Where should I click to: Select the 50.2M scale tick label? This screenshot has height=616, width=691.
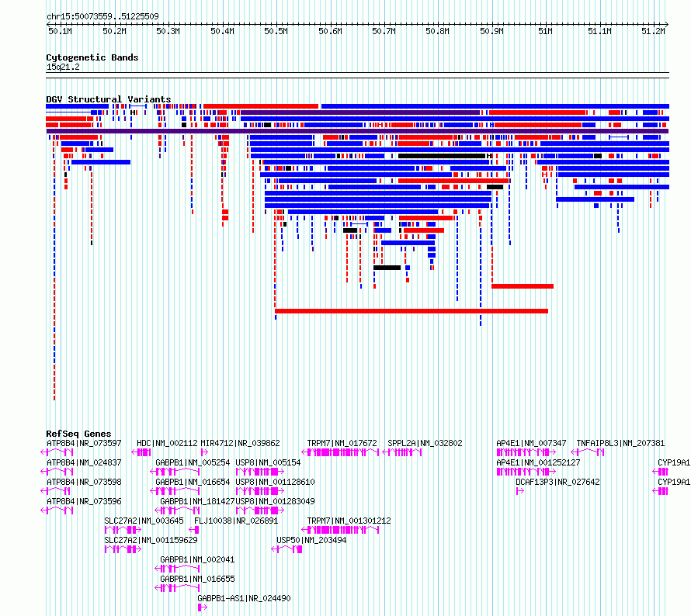(114, 31)
